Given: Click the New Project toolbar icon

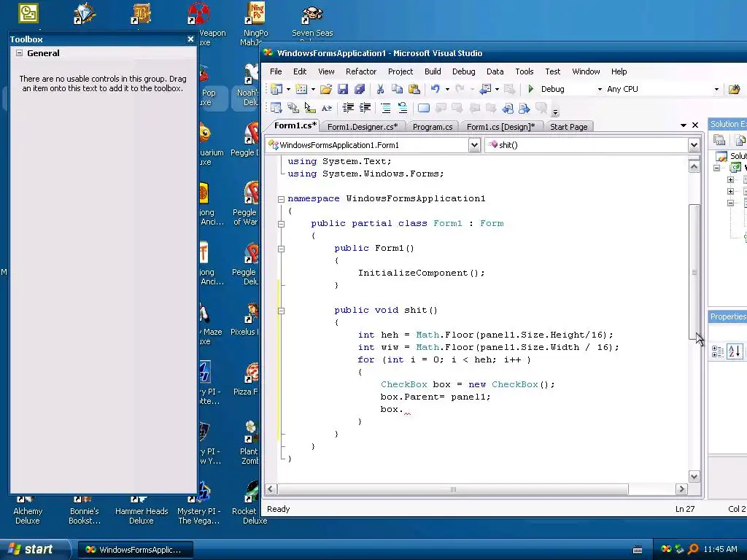Looking at the screenshot, I should click(x=276, y=89).
